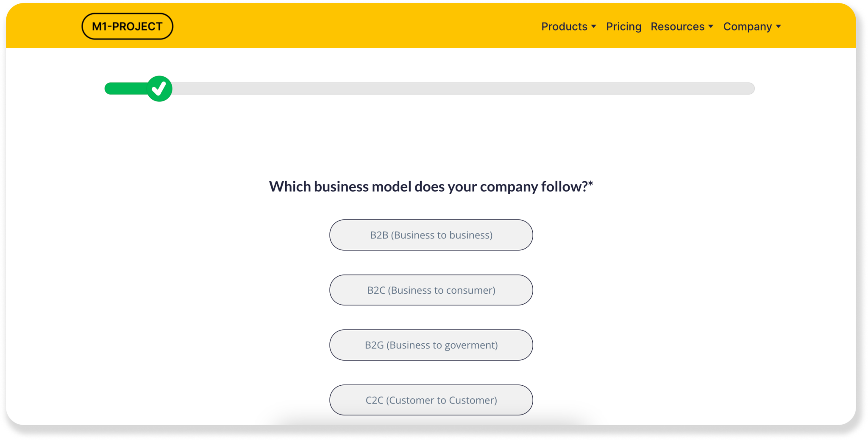Open the Products dropdown arrow
Image resolution: width=868 pixels, height=440 pixels.
pyautogui.click(x=593, y=26)
